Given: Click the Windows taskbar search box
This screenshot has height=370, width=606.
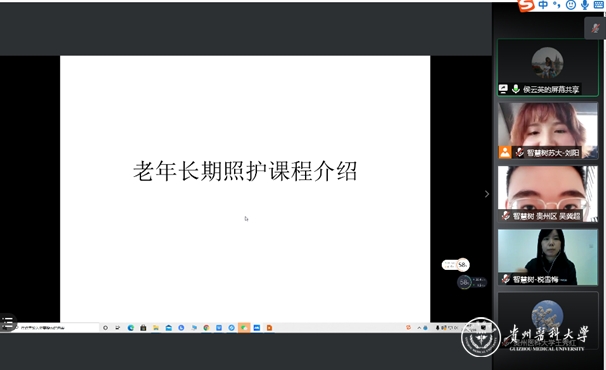Looking at the screenshot, I should (x=56, y=328).
